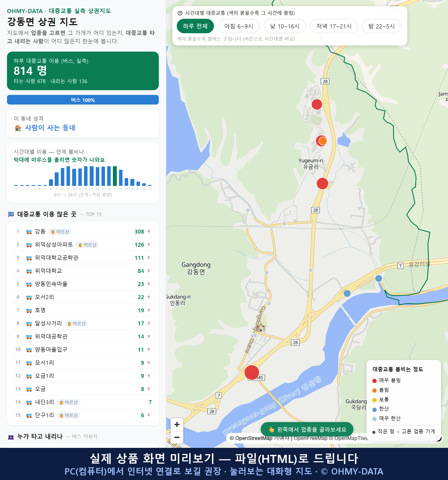Switch to 저녁 17~21시 time filter
The width and height of the screenshot is (448, 480).
[334, 26]
